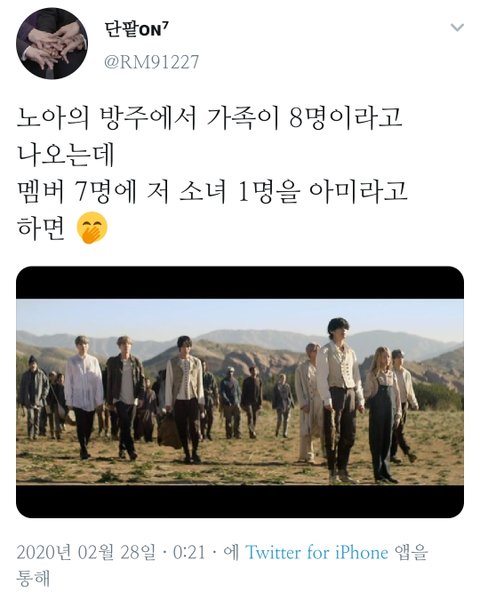Select the 나오는데 text line

pos(65,155)
